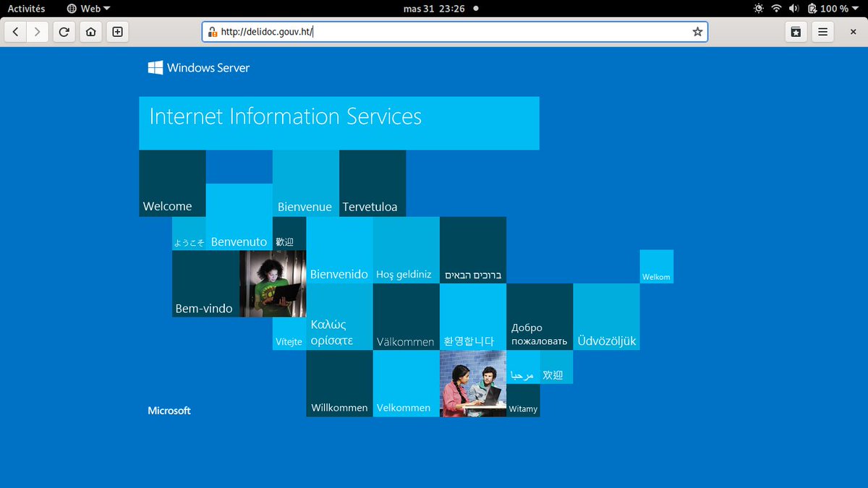Click the traditional Chinese 歡迎 tile
The width and height of the screenshot is (868, 488).
(x=289, y=234)
